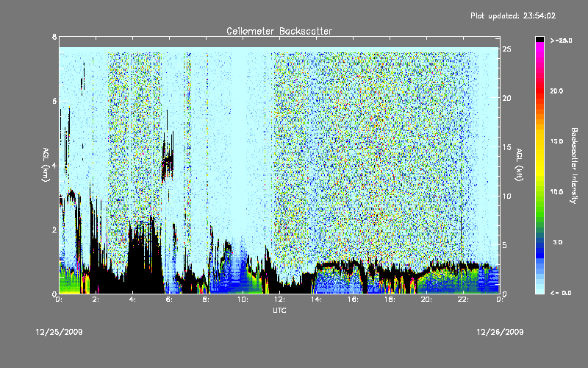
Task: Click the '>-25.0' colorbar top label
Action: click(561, 40)
